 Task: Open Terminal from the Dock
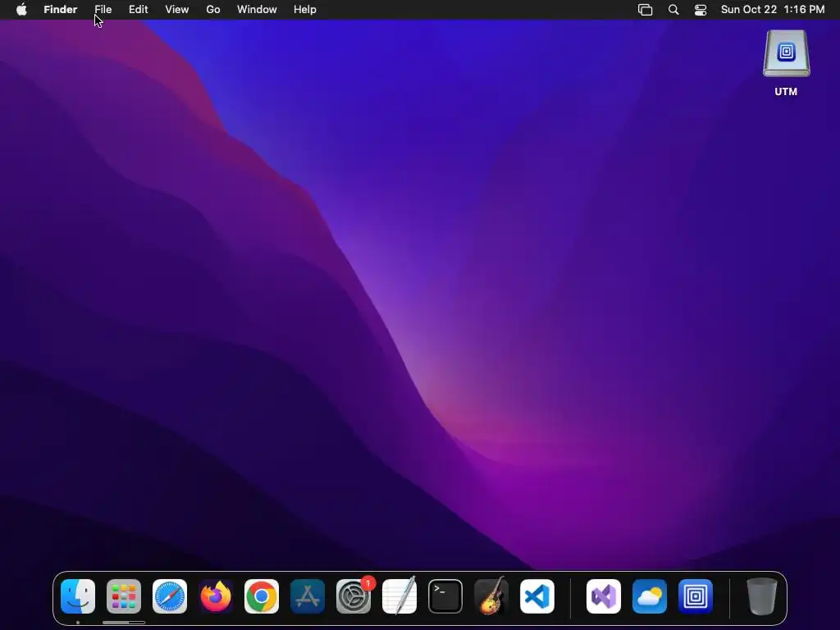(x=445, y=596)
